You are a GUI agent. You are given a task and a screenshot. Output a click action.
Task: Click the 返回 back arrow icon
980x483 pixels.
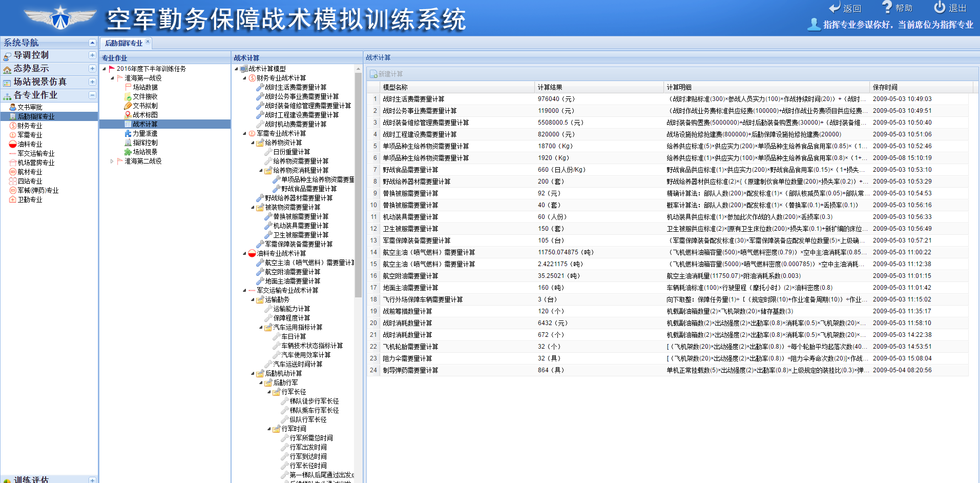click(835, 8)
